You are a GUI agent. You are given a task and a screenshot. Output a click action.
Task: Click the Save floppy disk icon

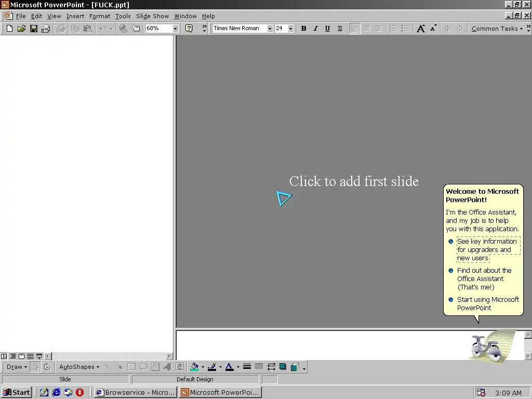(x=34, y=29)
